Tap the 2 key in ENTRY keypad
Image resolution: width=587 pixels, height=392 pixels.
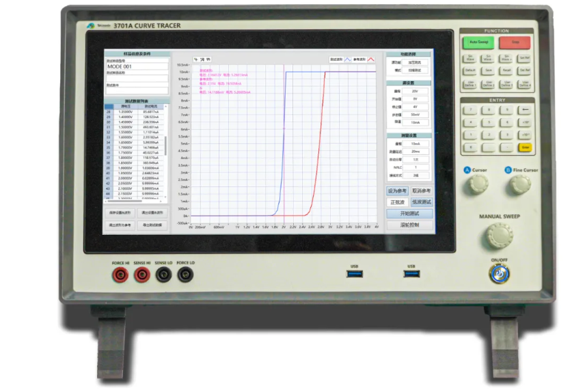[x=489, y=135]
